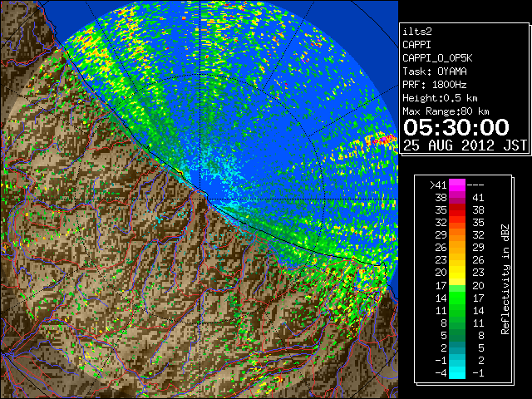Click the CAPPI_0_0P5K text
This screenshot has width=532, height=399.
(437, 58)
